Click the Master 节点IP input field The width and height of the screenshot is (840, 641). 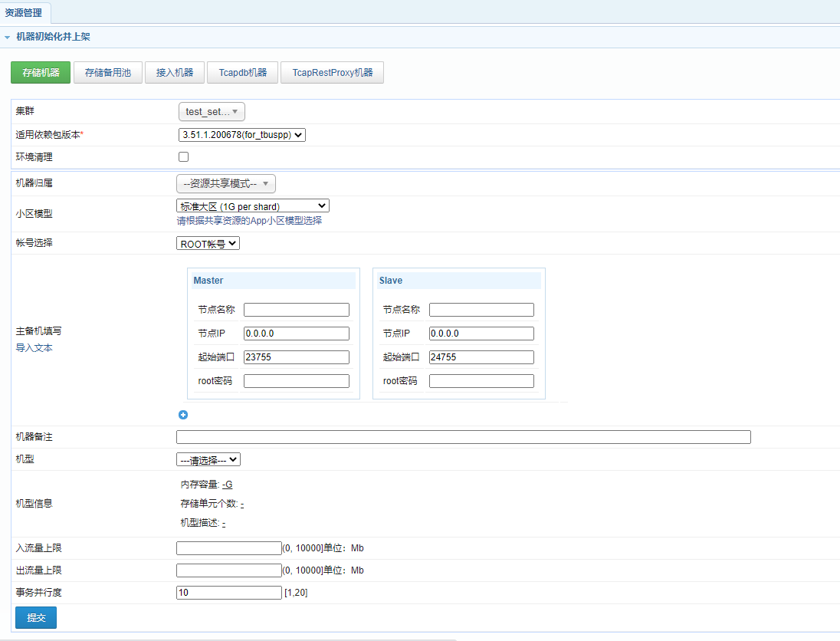(297, 334)
